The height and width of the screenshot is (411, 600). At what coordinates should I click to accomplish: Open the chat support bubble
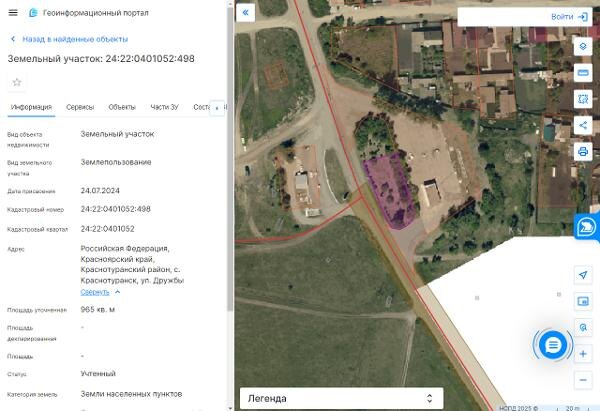click(553, 345)
